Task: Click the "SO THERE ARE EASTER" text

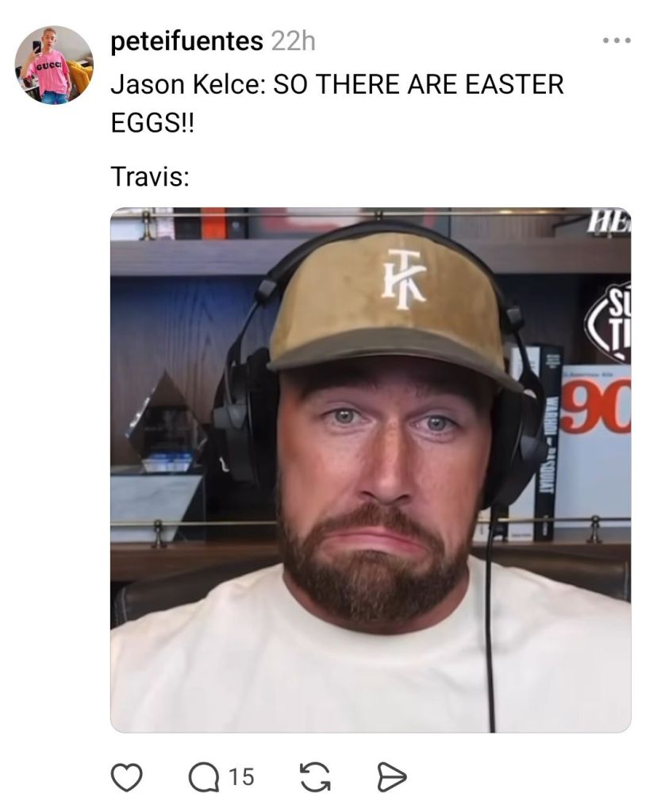Action: tap(418, 84)
